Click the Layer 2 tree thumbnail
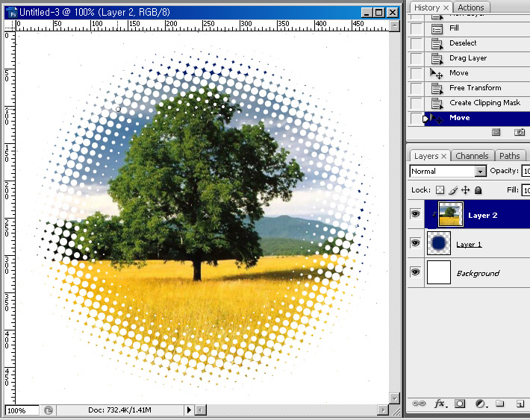Screen dimensions: 530x420 point(451,214)
